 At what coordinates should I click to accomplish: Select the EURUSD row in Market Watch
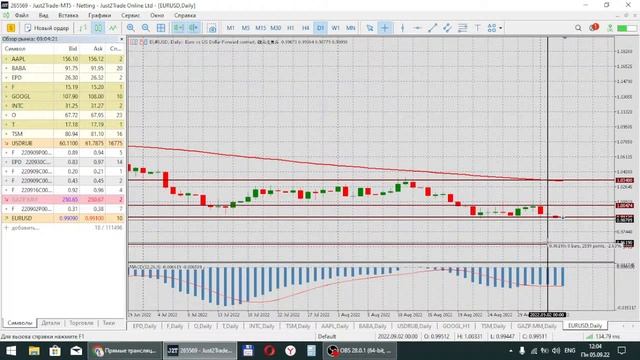63,218
